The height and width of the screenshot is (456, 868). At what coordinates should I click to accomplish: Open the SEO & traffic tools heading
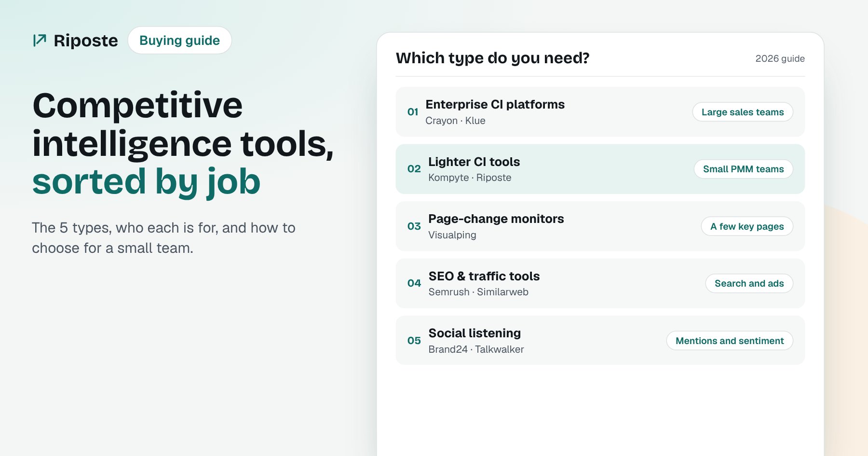click(484, 276)
